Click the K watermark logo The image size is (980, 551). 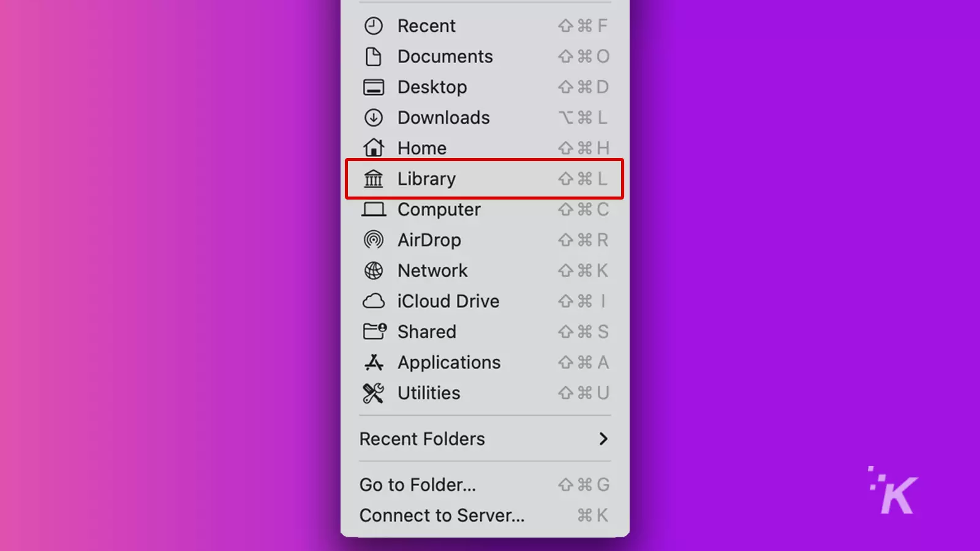893,490
